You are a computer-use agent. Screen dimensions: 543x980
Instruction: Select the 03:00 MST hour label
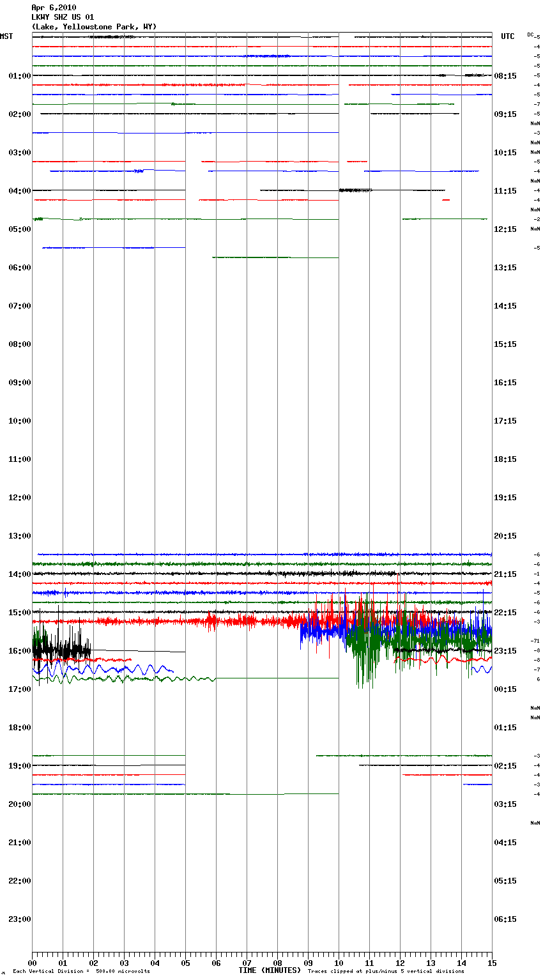pos(20,153)
